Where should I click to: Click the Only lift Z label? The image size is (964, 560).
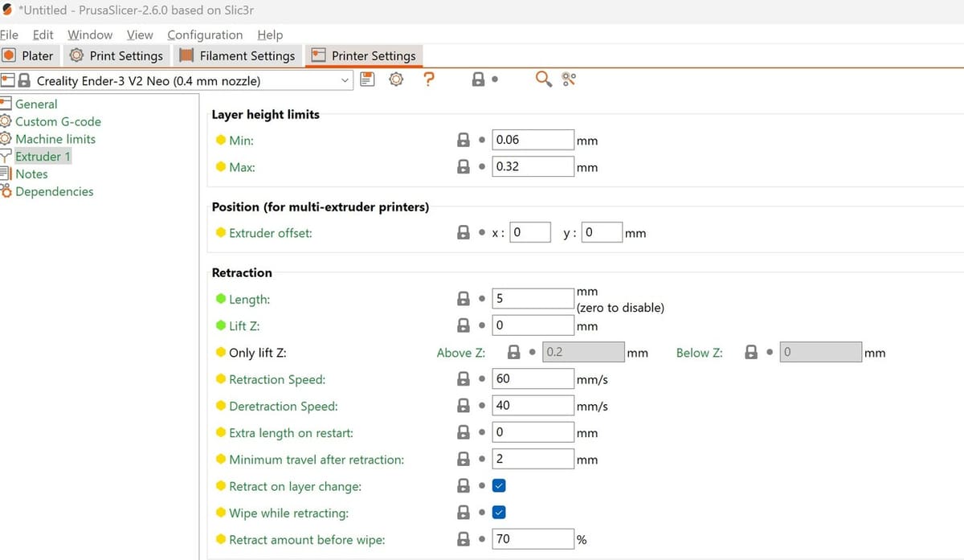pos(258,353)
